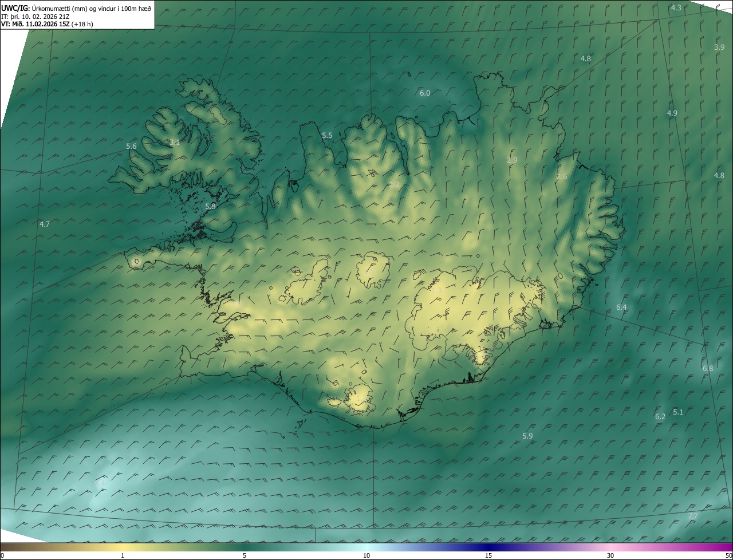The height and width of the screenshot is (560, 733).
Task: Click the map value 5.9
Action: pyautogui.click(x=527, y=436)
